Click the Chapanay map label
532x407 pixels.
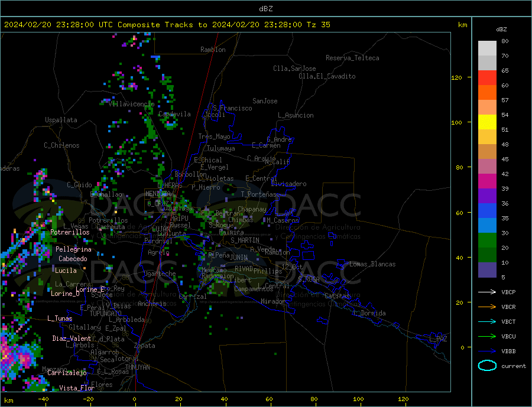(x=252, y=209)
